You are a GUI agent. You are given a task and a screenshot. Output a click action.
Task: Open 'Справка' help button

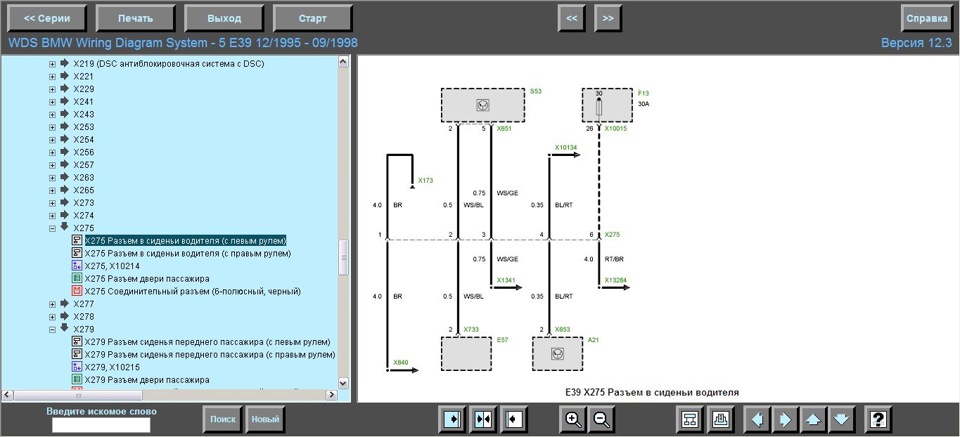[x=927, y=18]
